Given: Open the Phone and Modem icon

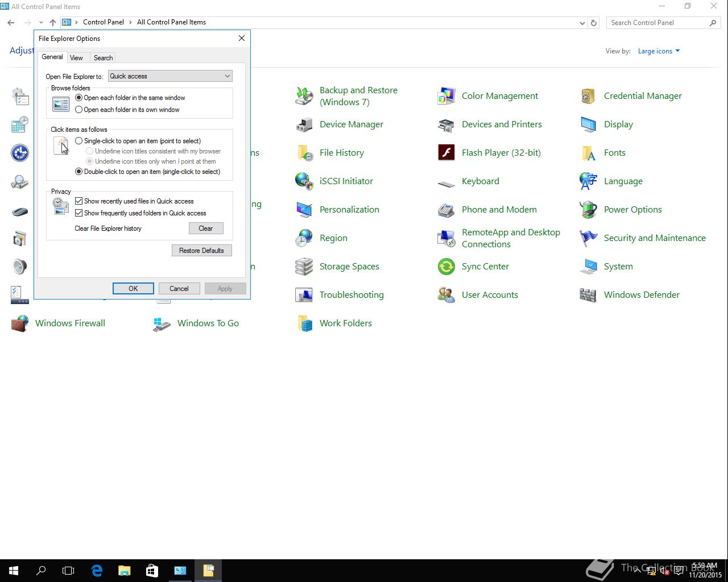Looking at the screenshot, I should pos(446,210).
